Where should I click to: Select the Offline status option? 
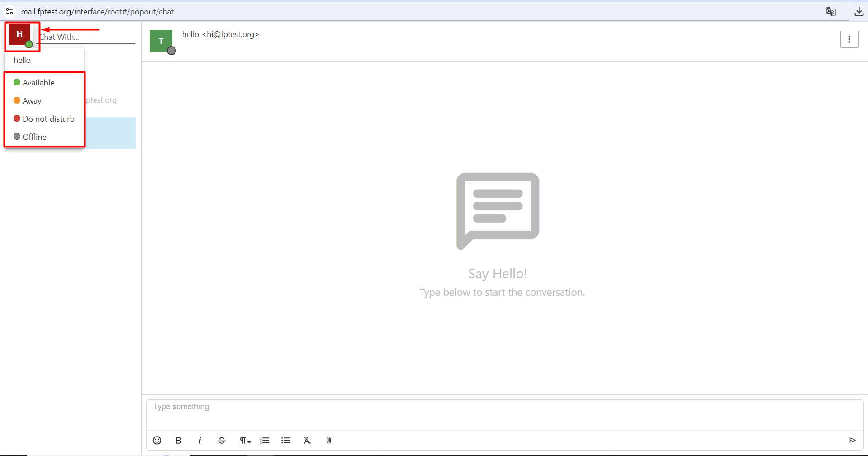35,137
